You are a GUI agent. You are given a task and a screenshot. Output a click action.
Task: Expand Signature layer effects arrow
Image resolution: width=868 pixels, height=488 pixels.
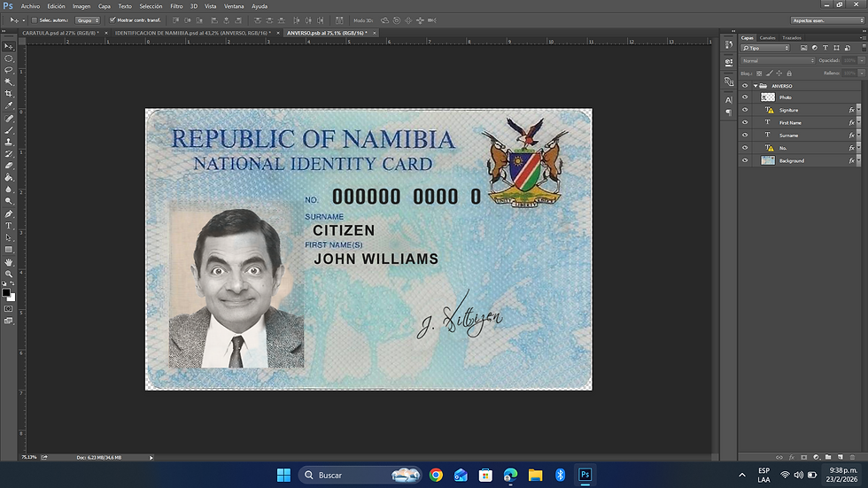[858, 110]
